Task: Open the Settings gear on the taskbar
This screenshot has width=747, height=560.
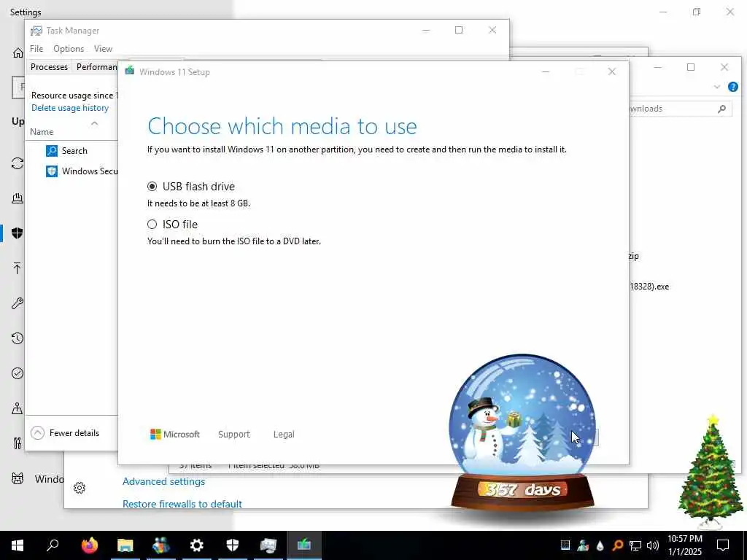Action: click(x=196, y=545)
